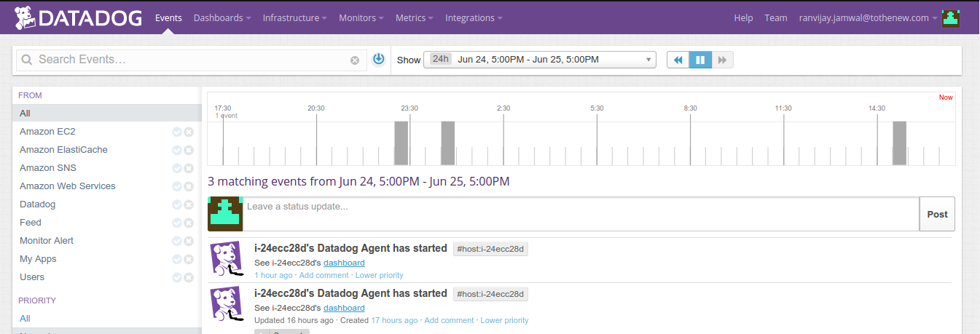Image resolution: width=980 pixels, height=334 pixels.
Task: Show only Datadog source checkmark
Action: 177,204
